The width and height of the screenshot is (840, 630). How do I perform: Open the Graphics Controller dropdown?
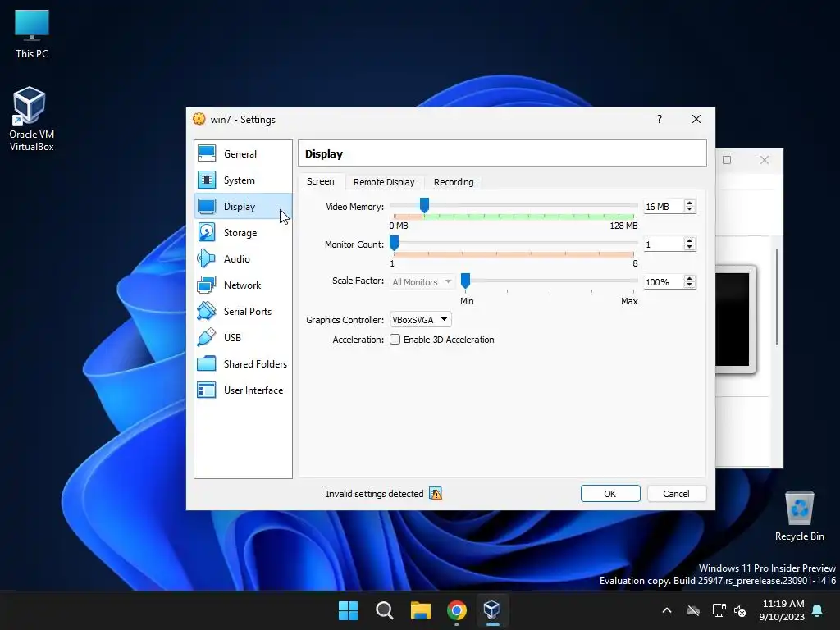pos(421,320)
